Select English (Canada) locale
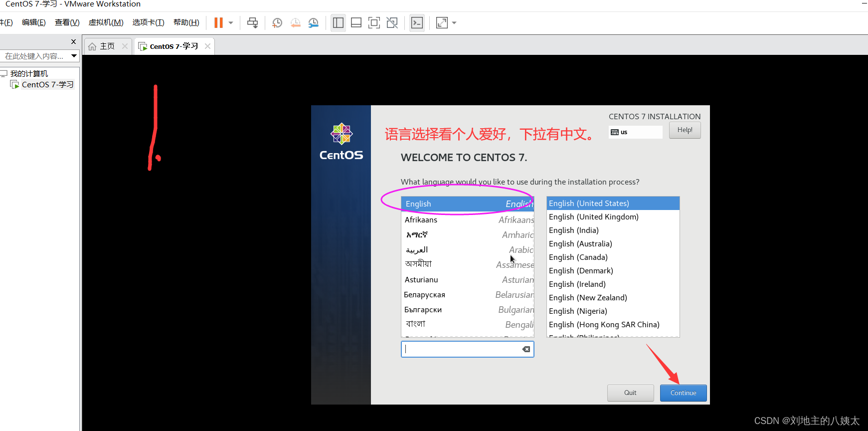 coord(613,257)
